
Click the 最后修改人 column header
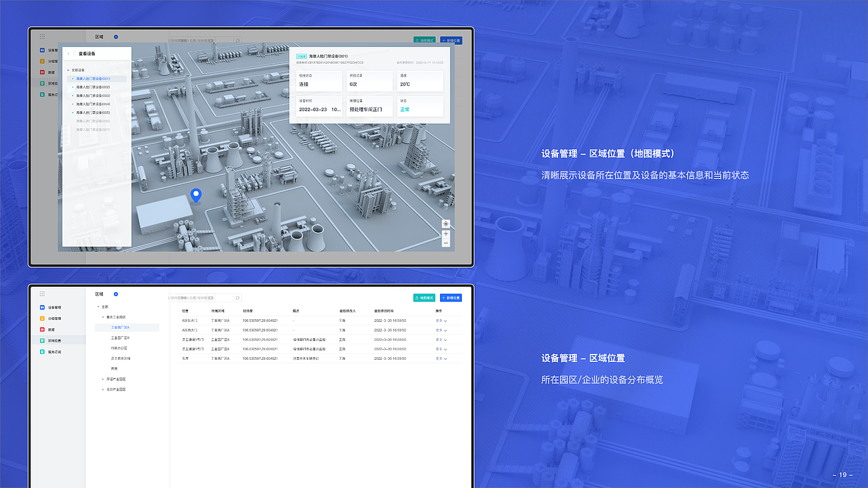coord(347,310)
